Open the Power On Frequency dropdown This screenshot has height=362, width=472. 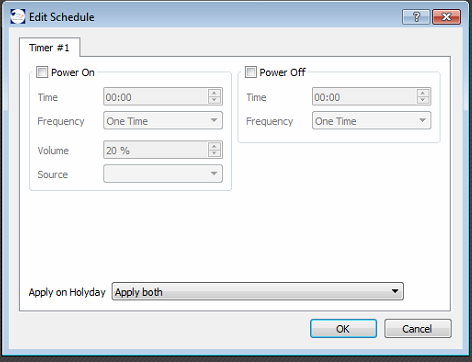click(163, 120)
